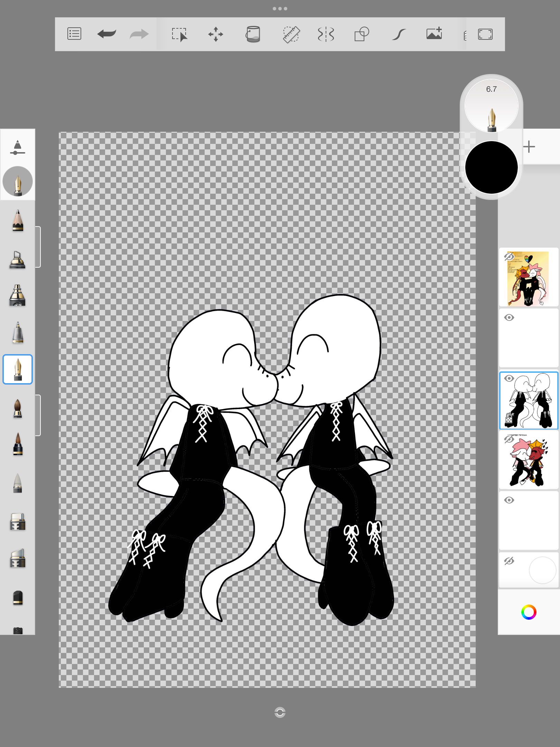560x747 pixels.
Task: Select the dark Brush pen tool
Action: 18,444
